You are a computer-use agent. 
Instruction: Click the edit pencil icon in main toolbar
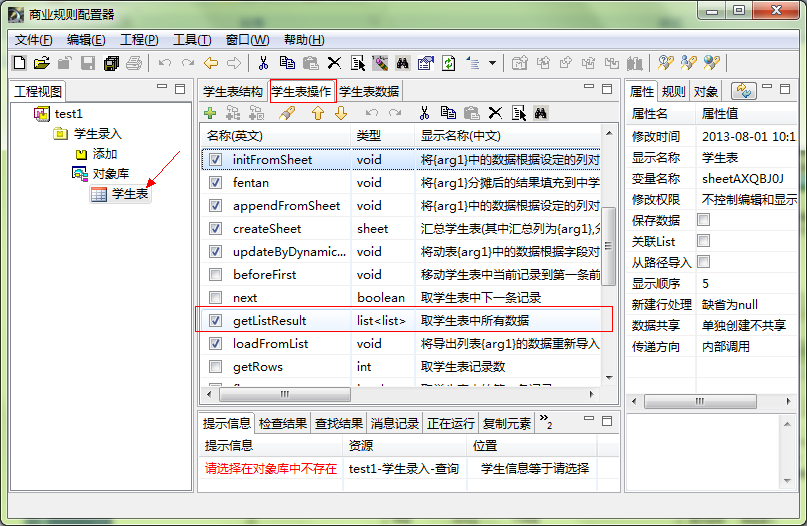pyautogui.click(x=380, y=63)
